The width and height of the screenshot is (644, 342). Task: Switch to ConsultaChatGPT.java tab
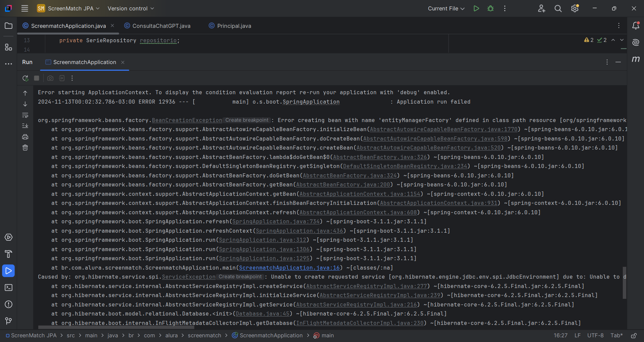157,26
